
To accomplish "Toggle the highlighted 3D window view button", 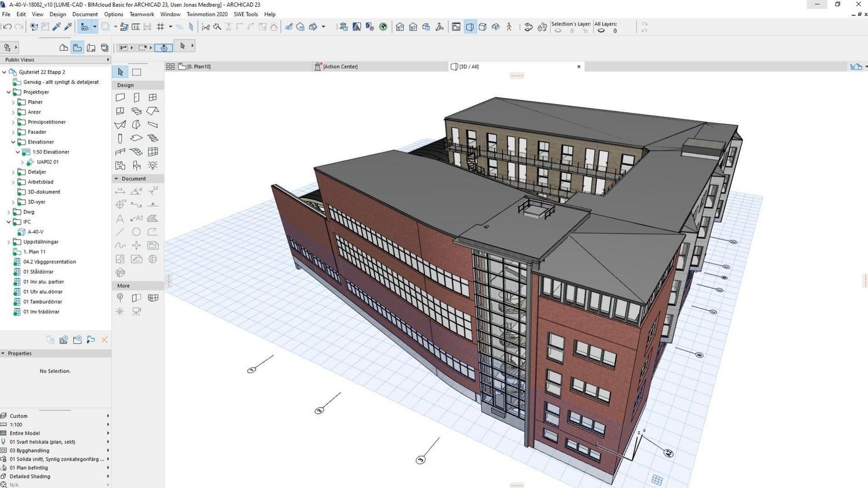I will coord(470,27).
